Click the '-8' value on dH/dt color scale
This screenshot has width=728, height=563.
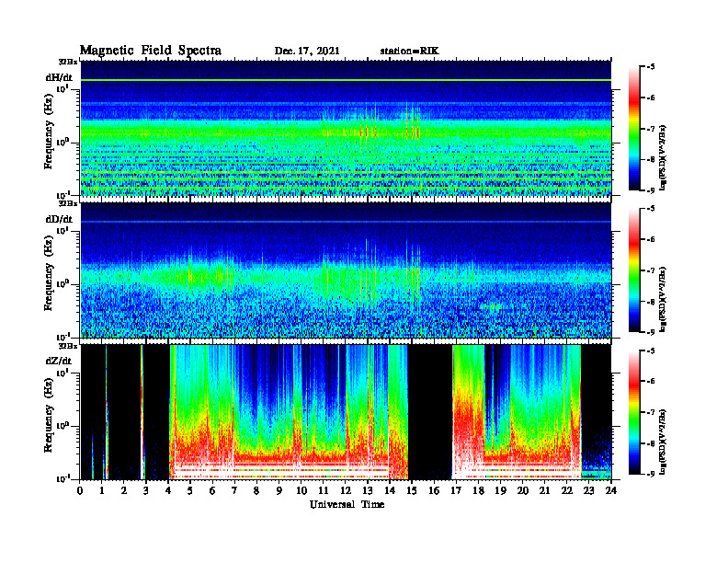tap(651, 159)
